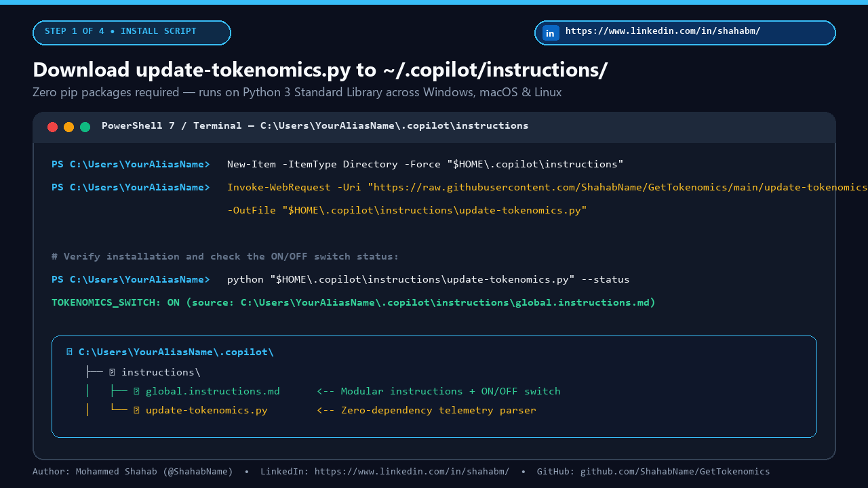Click the folder icon before instructions\
The width and height of the screenshot is (868, 488).
coord(113,372)
